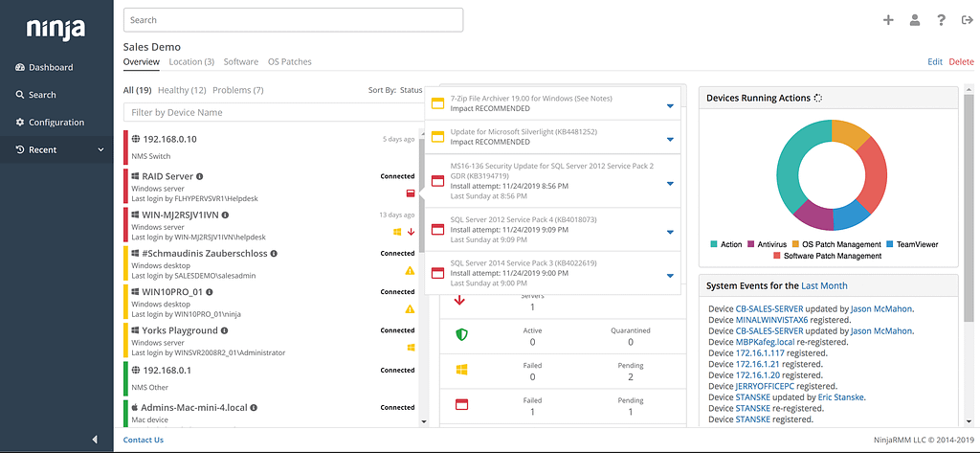Click the red patch icon for RAID Server
980x453 pixels.
click(411, 193)
